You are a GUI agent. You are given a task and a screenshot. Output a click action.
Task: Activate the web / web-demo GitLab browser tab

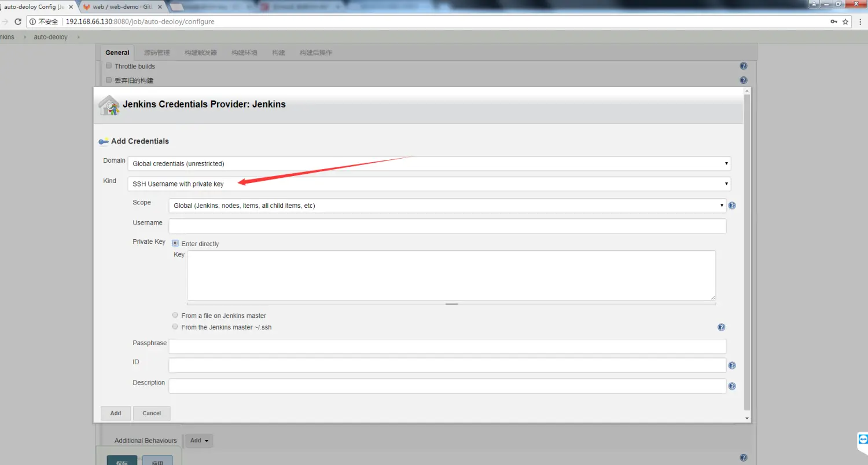123,7
